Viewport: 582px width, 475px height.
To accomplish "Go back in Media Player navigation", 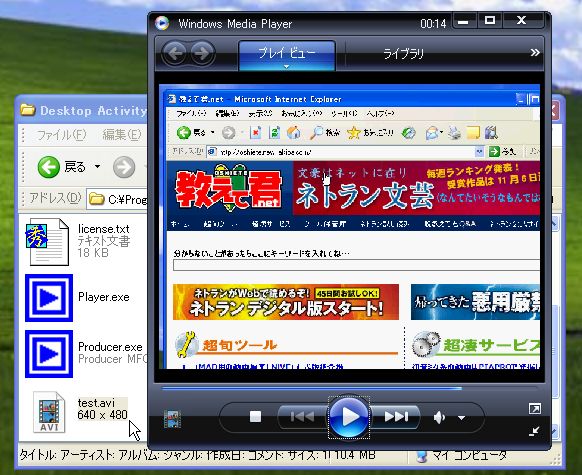I will [x=175, y=53].
